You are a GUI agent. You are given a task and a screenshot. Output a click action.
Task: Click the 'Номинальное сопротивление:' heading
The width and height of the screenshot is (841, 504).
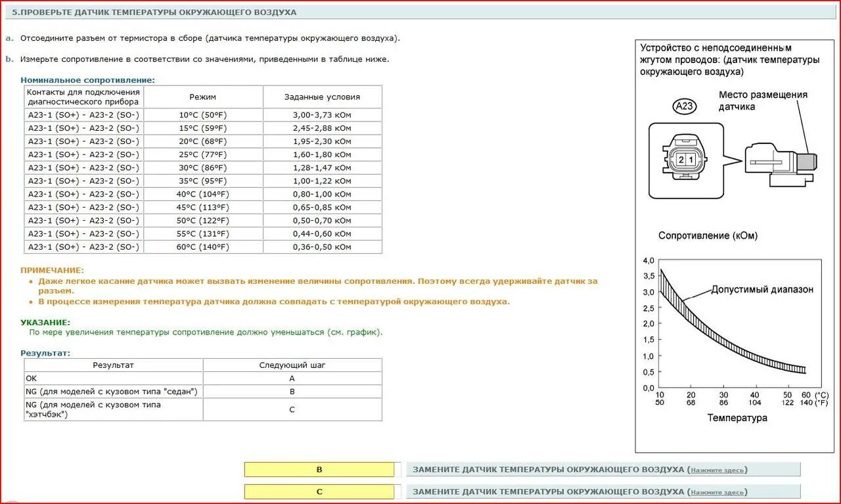point(87,80)
